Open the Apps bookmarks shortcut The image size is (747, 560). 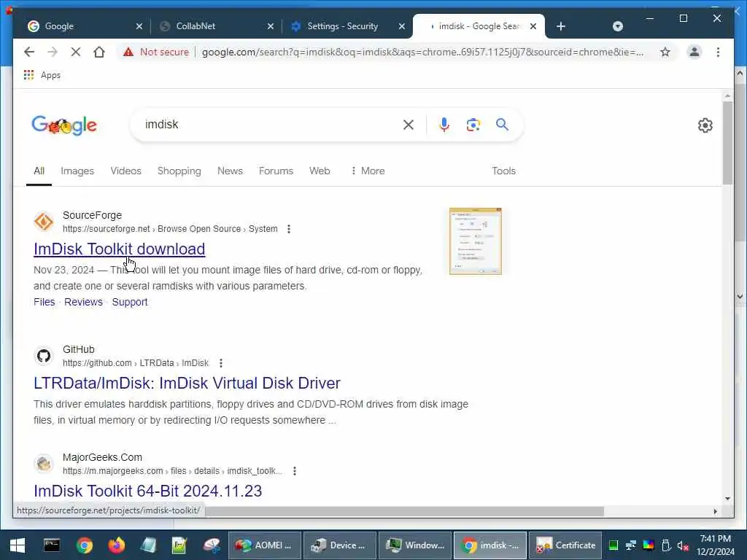coord(42,75)
